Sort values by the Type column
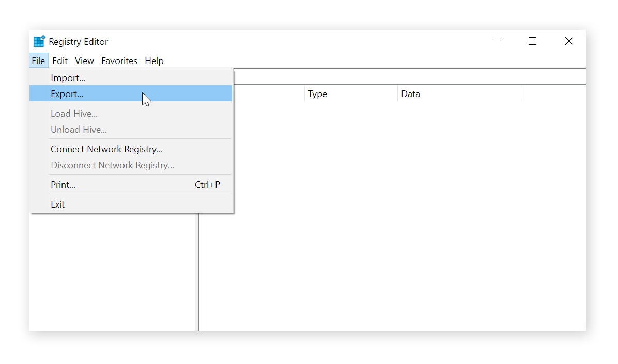Screen dimensions: 618x364 [x=317, y=93]
